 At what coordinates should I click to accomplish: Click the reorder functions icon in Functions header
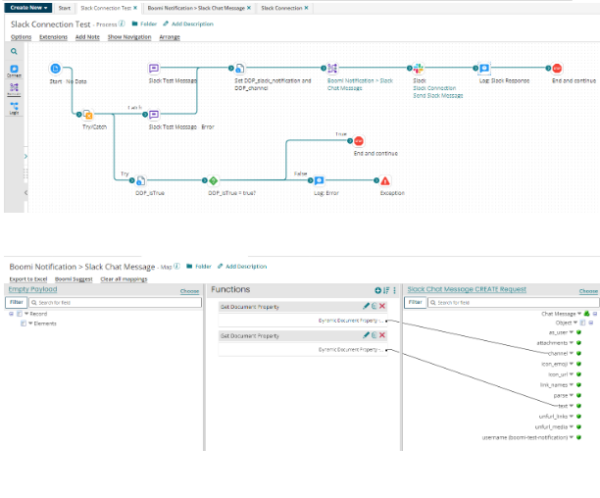pyautogui.click(x=386, y=290)
